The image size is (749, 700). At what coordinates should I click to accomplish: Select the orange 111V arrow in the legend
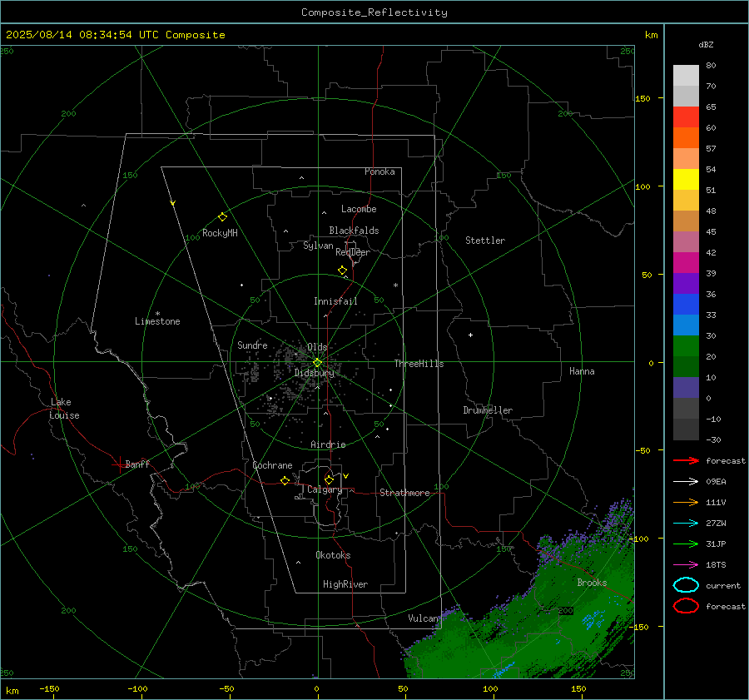click(686, 502)
